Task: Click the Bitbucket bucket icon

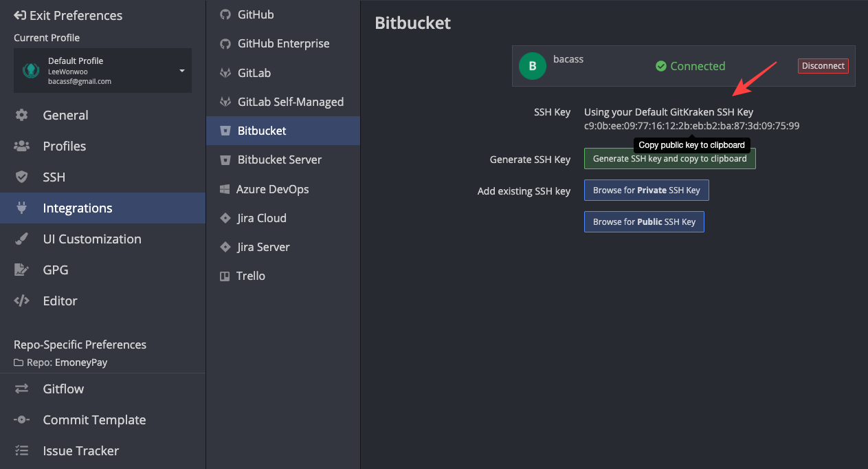Action: tap(225, 131)
